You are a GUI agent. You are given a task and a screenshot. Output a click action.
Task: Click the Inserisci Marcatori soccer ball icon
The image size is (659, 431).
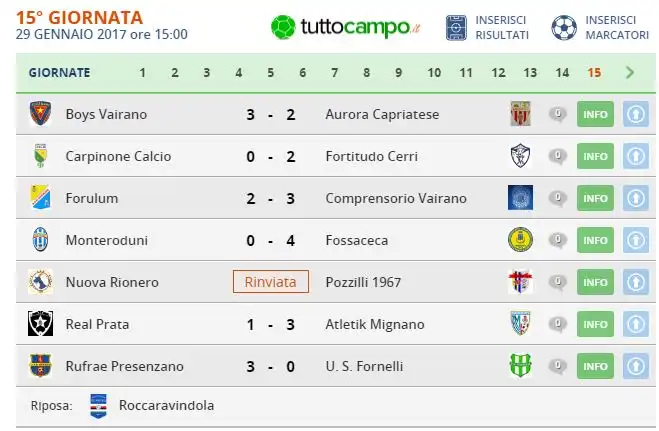pyautogui.click(x=564, y=28)
